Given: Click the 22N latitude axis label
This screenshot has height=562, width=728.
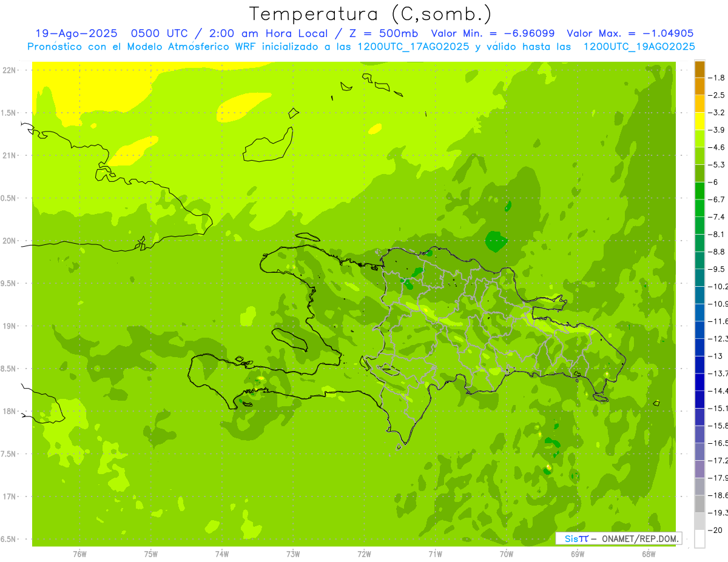Looking at the screenshot, I should tap(9, 70).
